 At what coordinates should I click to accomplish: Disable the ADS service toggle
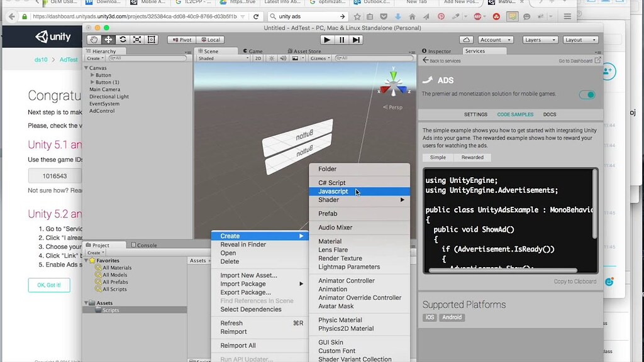click(x=587, y=95)
